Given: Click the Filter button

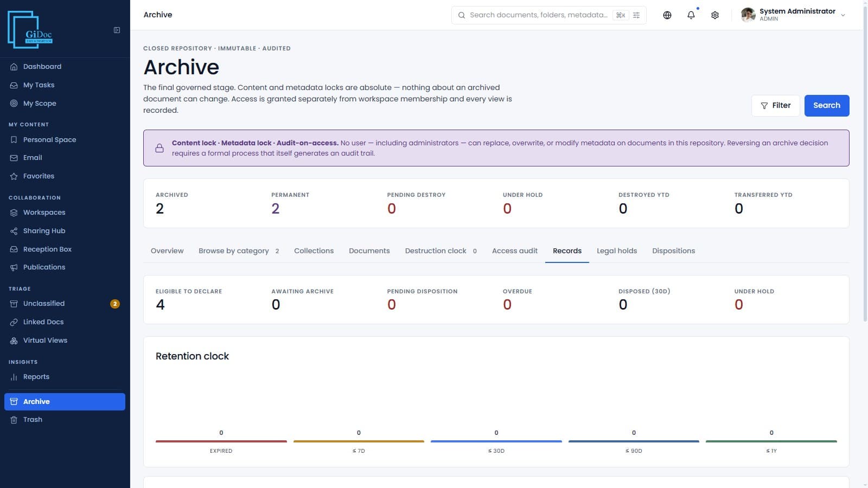Looking at the screenshot, I should point(776,106).
